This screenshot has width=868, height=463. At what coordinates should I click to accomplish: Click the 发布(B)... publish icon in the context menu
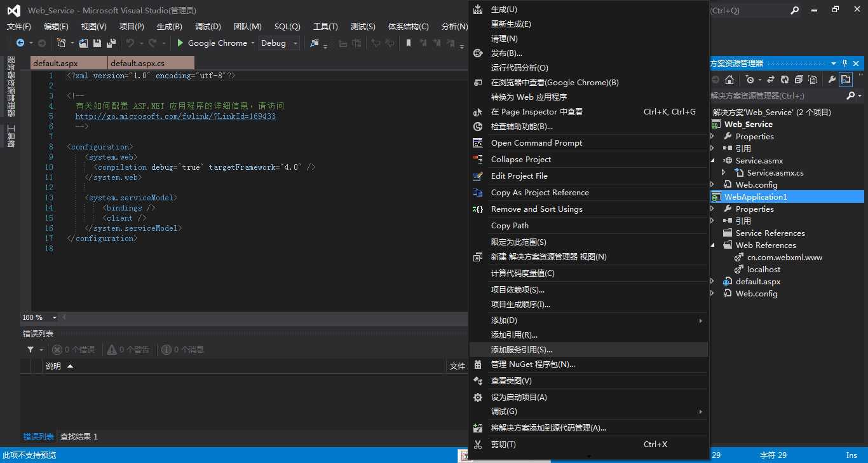point(478,53)
